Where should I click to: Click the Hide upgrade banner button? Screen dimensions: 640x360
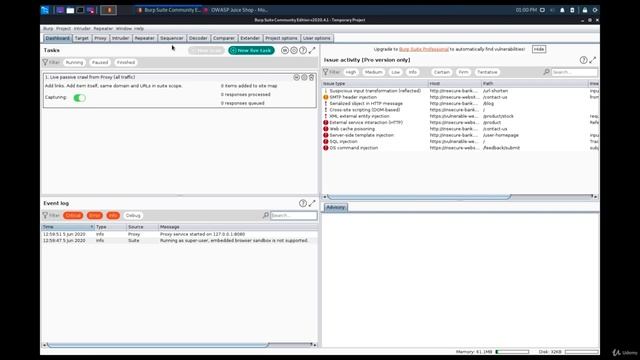(539, 49)
